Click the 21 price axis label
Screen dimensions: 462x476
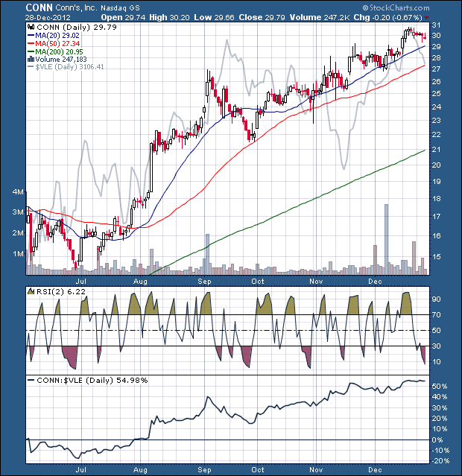point(437,150)
